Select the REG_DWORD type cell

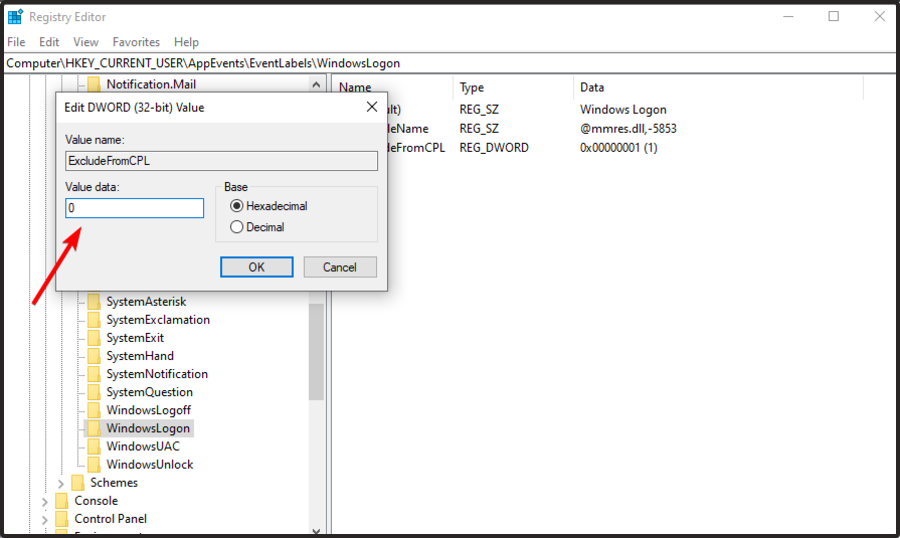pyautogui.click(x=494, y=148)
